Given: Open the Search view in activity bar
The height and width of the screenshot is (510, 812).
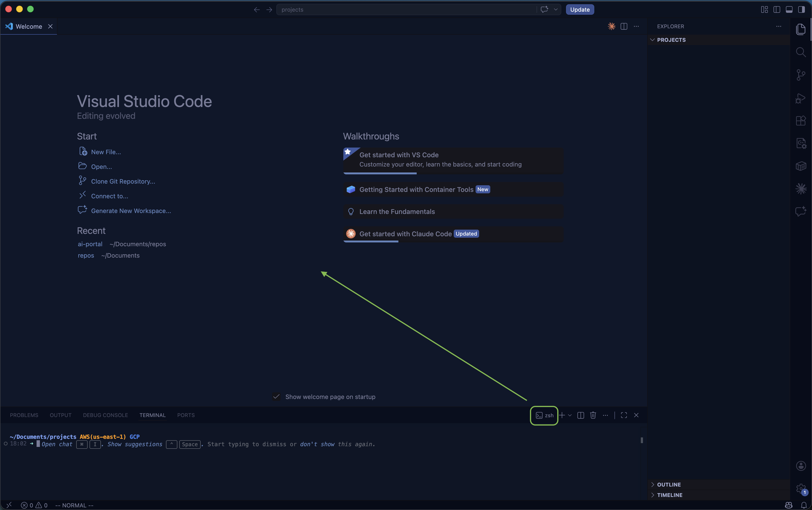Looking at the screenshot, I should [x=801, y=52].
